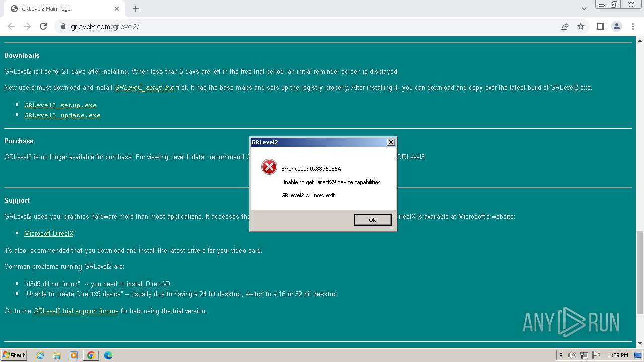Open the volume control in the tray
644x362 pixels.
[x=572, y=355]
